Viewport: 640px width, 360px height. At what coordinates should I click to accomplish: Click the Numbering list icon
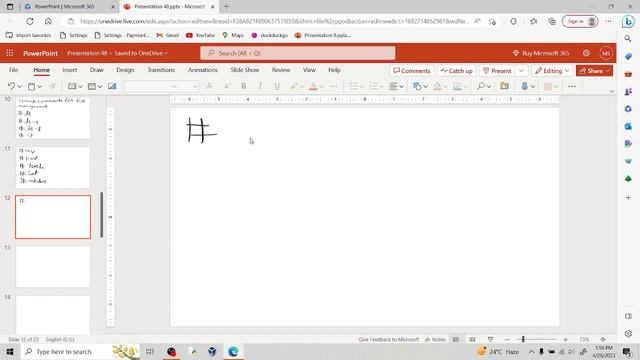(x=373, y=86)
